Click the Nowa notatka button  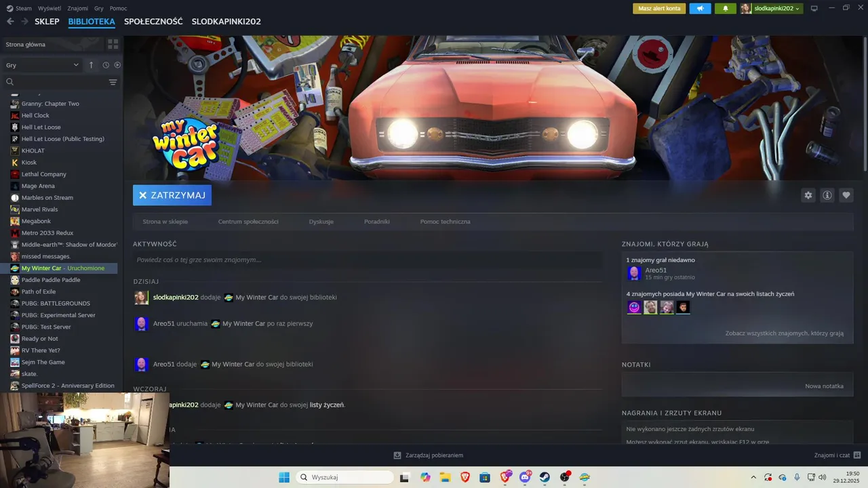(x=824, y=386)
